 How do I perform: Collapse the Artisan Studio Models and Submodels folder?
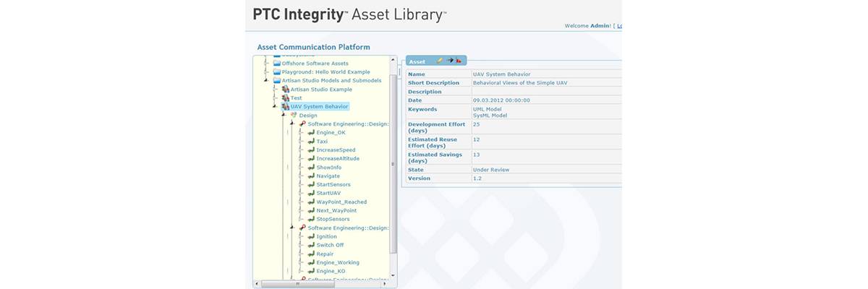click(x=266, y=81)
